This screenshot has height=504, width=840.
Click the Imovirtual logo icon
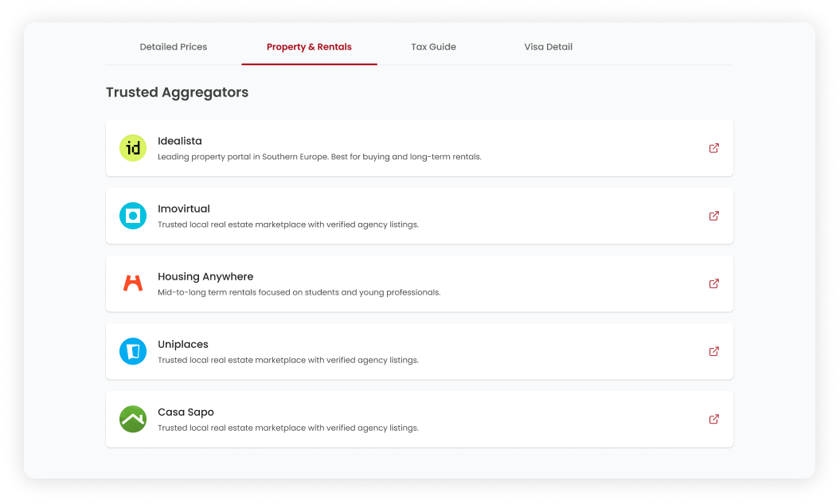click(x=133, y=215)
